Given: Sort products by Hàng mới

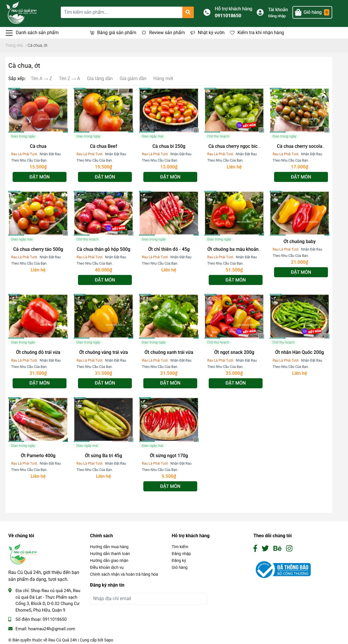Looking at the screenshot, I should [x=163, y=78].
